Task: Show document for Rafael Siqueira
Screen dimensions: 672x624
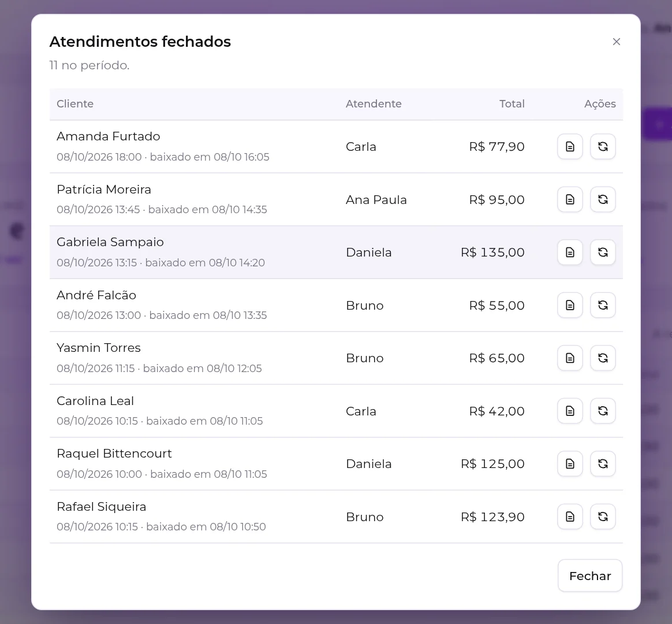Action: point(570,517)
